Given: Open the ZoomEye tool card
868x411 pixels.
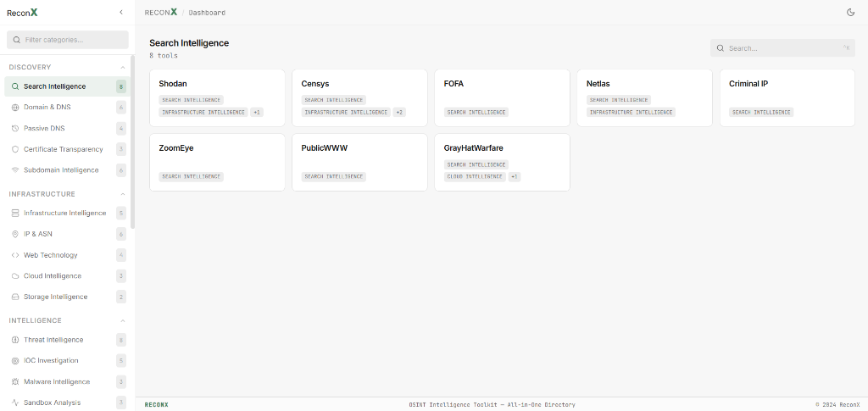Looking at the screenshot, I should [217, 162].
